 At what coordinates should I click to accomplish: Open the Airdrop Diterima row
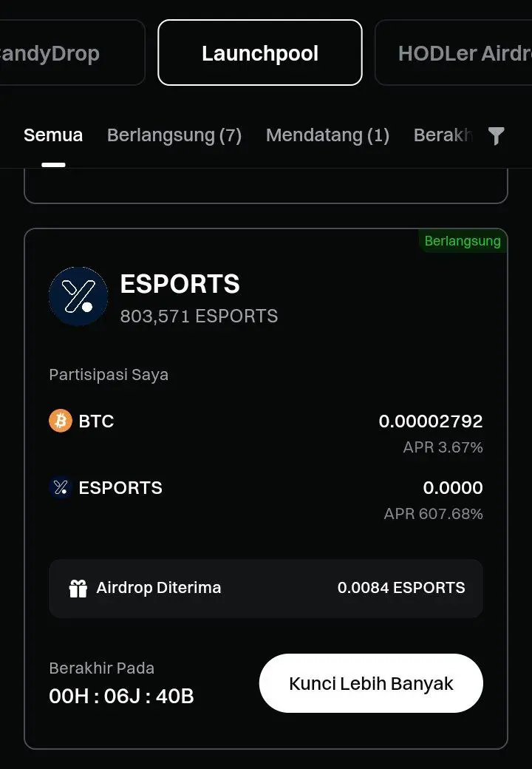click(266, 588)
